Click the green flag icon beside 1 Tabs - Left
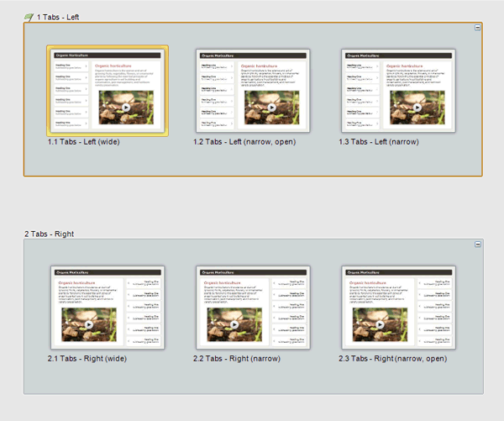 point(29,17)
